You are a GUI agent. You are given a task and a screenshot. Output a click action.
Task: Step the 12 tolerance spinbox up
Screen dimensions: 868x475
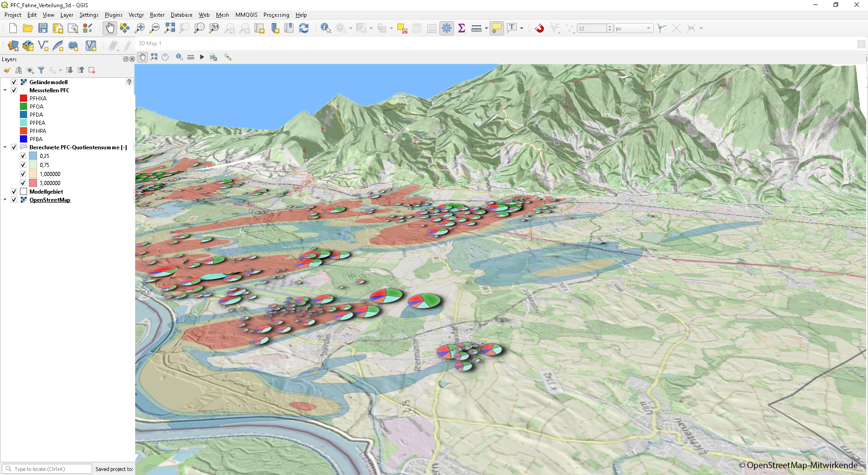tap(610, 26)
